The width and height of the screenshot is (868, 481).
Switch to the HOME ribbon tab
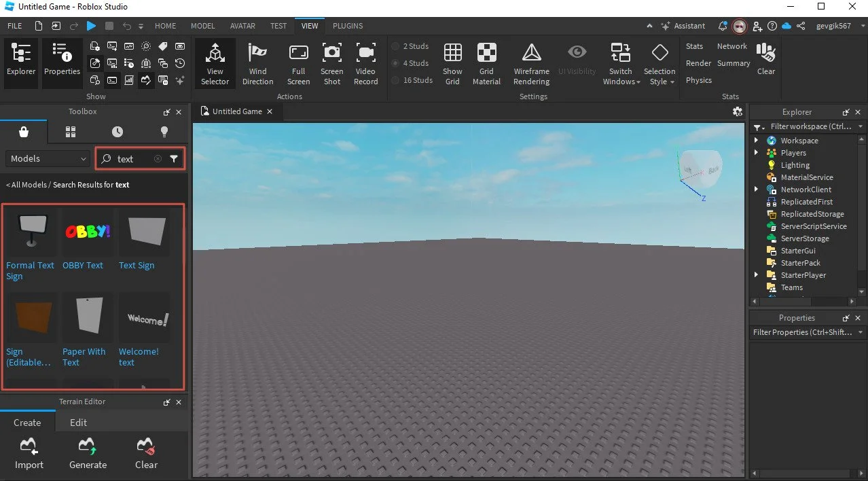click(x=165, y=26)
